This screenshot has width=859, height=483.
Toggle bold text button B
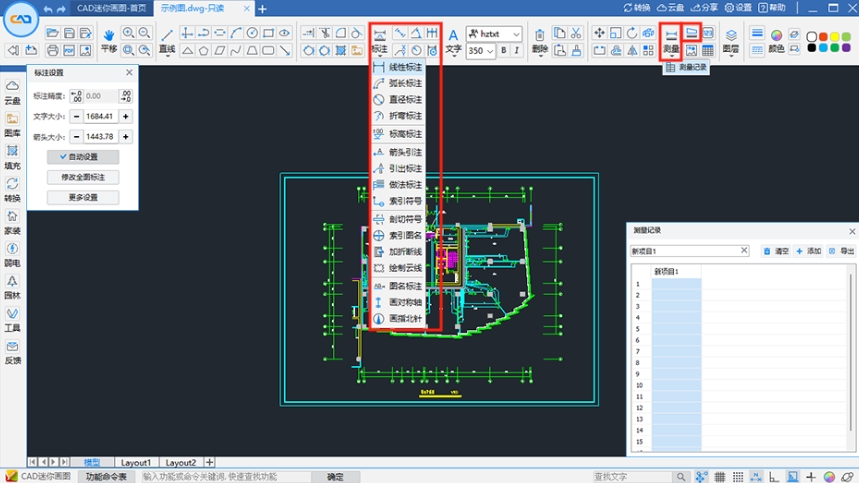coord(503,50)
